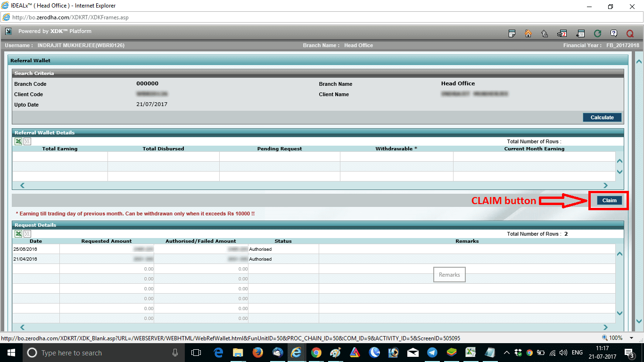Click the text export icon in Referral Wallet Details
The width and height of the screenshot is (644, 362).
(27, 141)
